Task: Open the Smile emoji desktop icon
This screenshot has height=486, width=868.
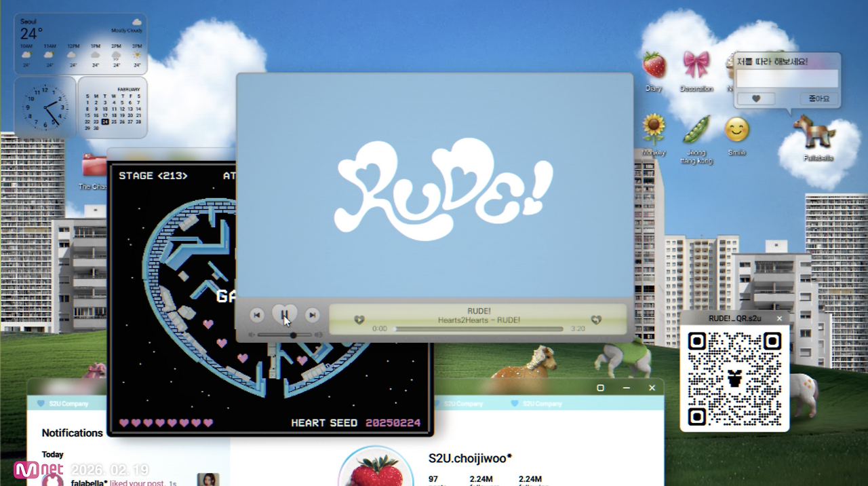Action: click(736, 129)
